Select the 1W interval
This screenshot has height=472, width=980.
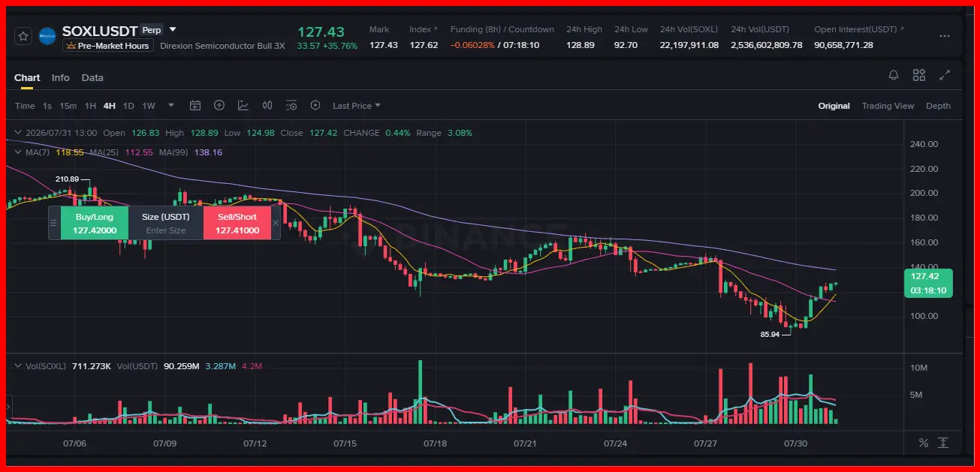(x=149, y=106)
